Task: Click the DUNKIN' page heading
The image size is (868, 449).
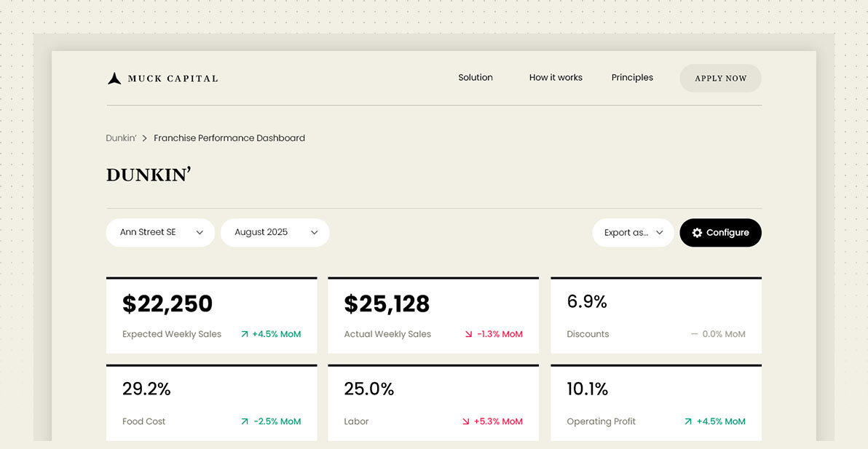Action: coord(149,175)
